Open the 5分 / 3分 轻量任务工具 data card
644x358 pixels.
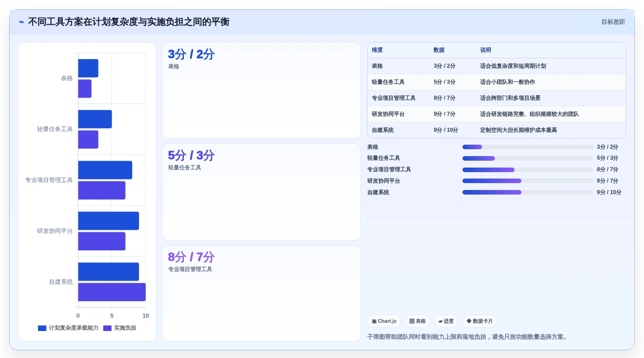tap(261, 192)
